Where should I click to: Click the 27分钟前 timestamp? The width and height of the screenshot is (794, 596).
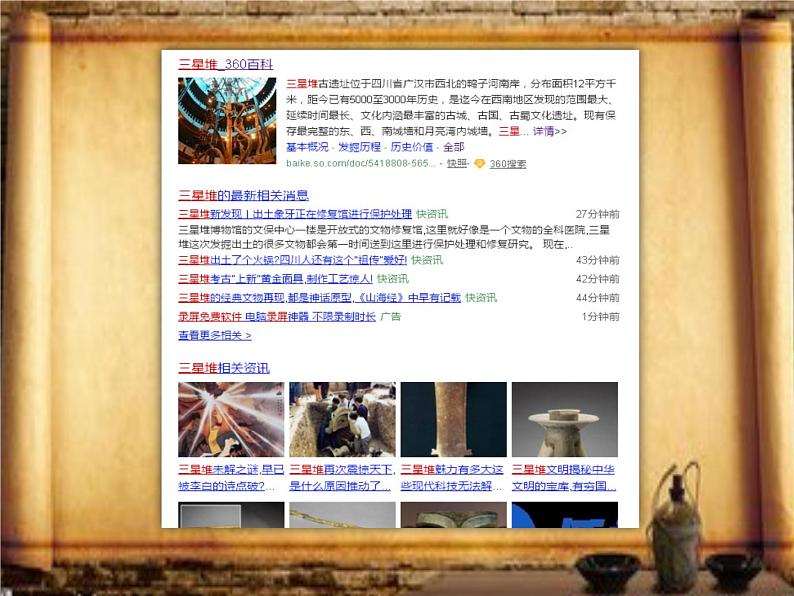pos(598,214)
